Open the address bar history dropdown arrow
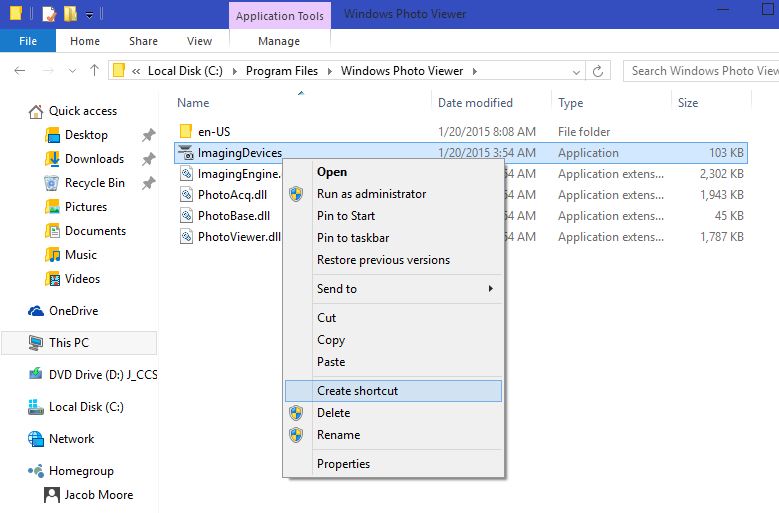The image size is (779, 513). (574, 71)
